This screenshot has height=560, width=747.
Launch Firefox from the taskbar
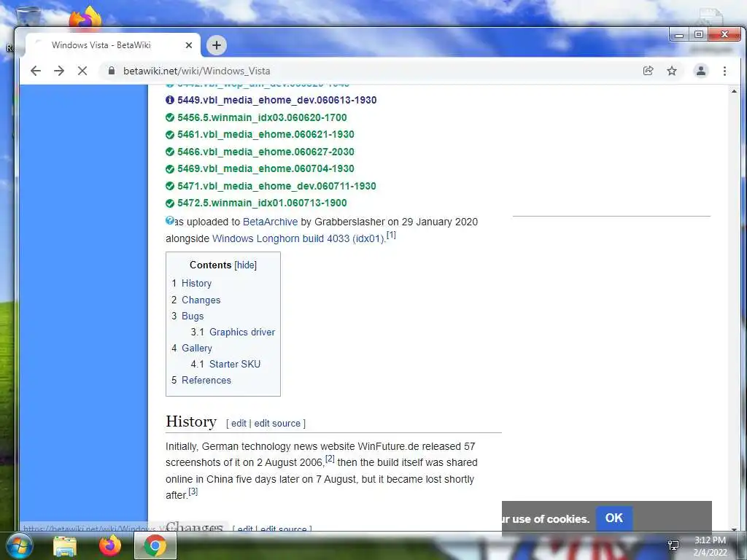[x=110, y=545]
